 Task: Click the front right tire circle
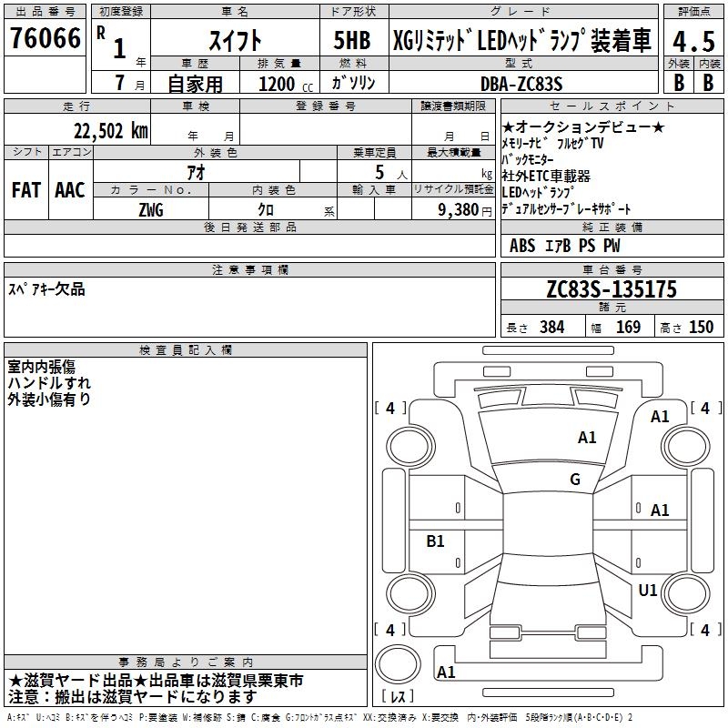coord(687,447)
